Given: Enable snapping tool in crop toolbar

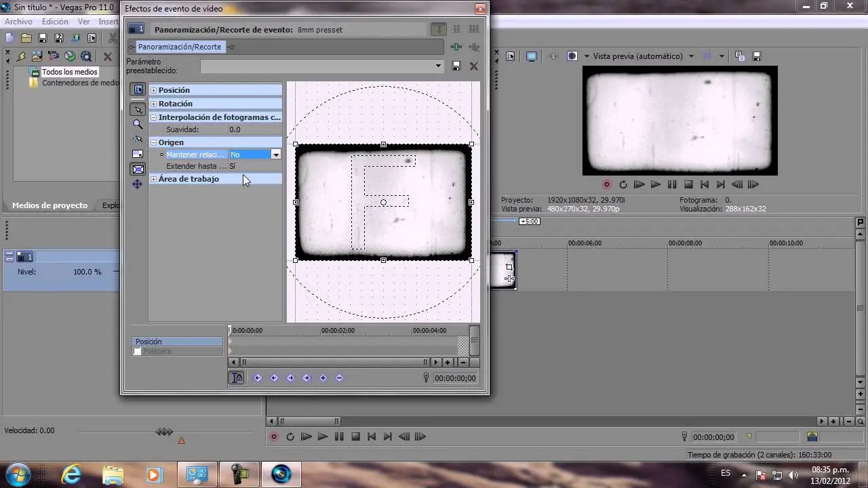Looking at the screenshot, I should point(138,139).
